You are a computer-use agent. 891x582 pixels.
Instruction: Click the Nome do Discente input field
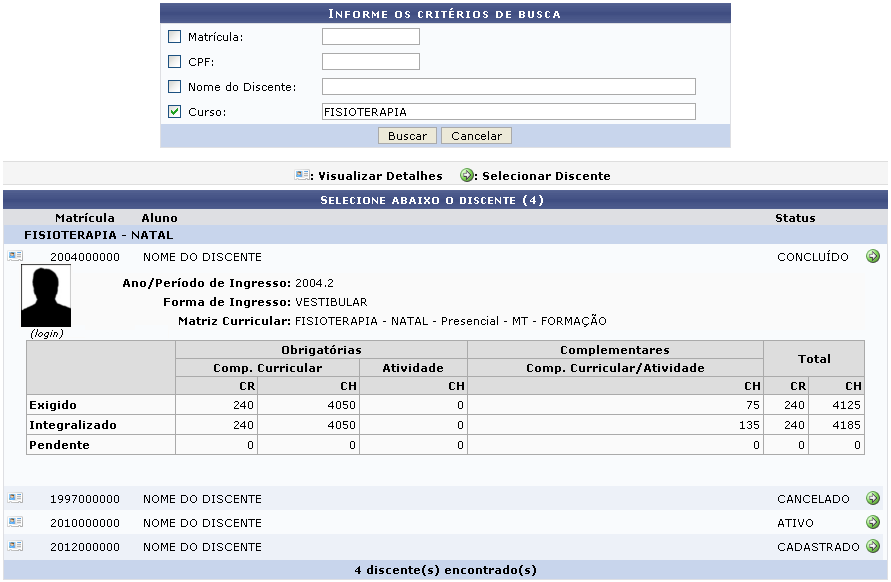[x=508, y=87]
